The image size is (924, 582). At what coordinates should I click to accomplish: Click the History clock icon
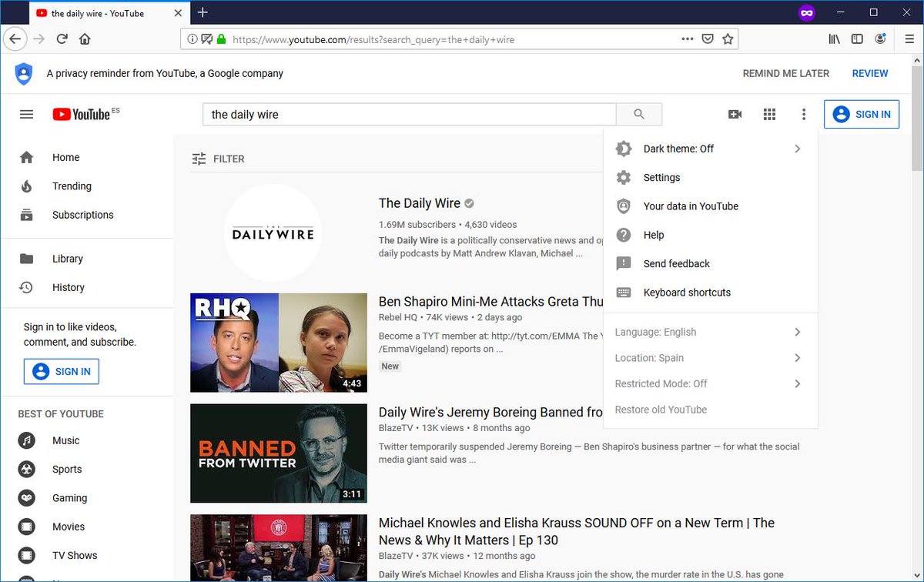click(26, 287)
